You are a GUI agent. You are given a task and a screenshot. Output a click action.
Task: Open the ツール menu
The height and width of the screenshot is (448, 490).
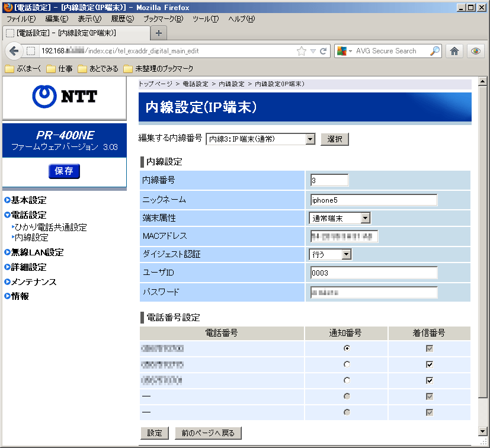point(206,19)
